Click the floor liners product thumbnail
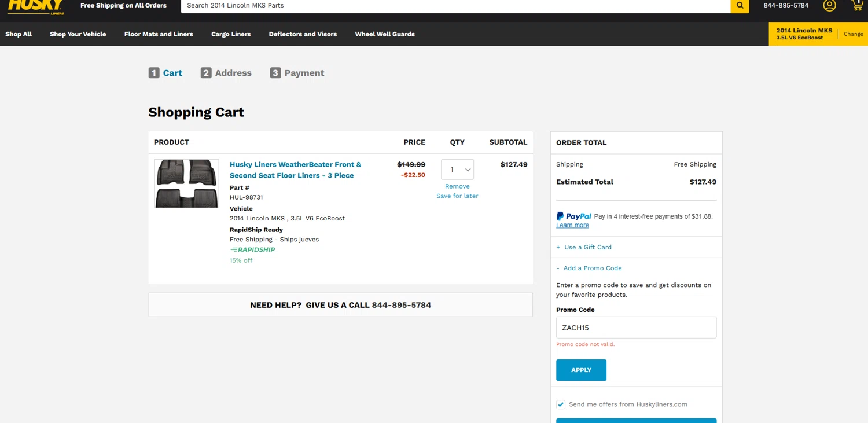 (x=186, y=183)
